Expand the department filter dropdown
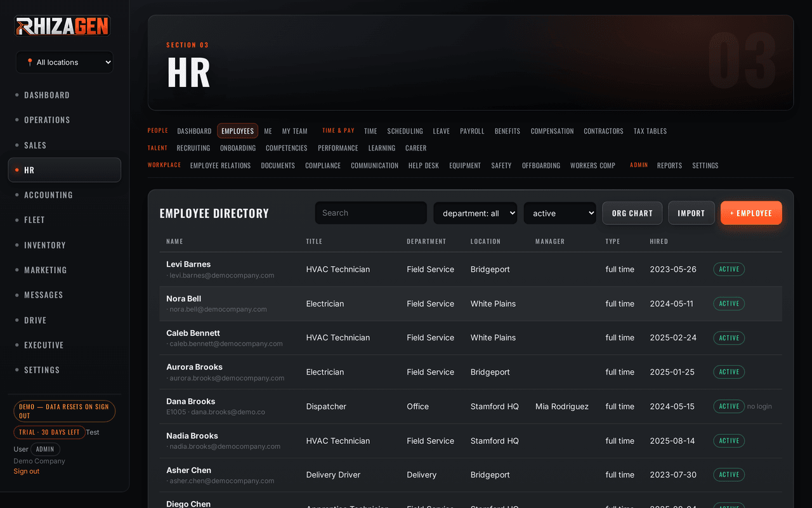 [475, 213]
